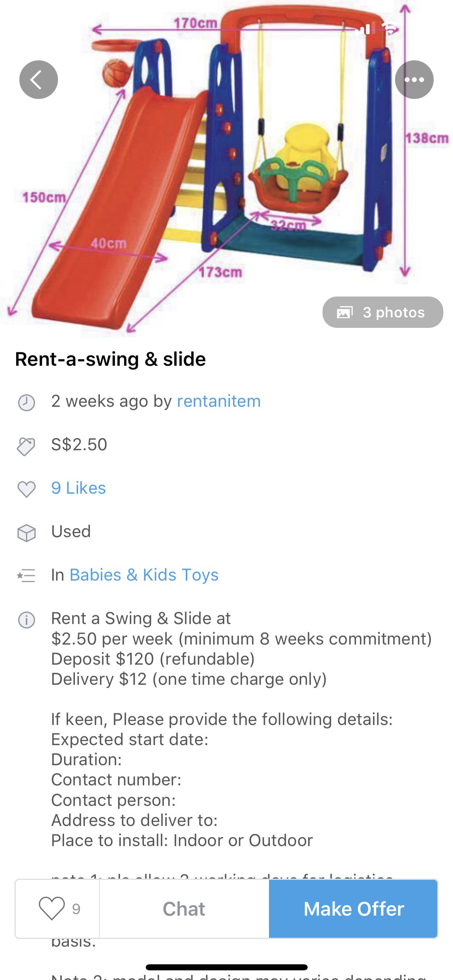
Task: View the 9 Likes list
Action: (x=79, y=488)
